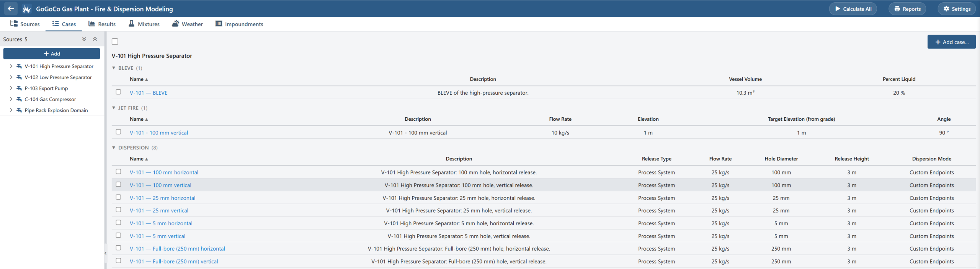980x269 pixels.
Task: Expand V-102 Low Pressure Separator tree node
Action: tap(11, 77)
